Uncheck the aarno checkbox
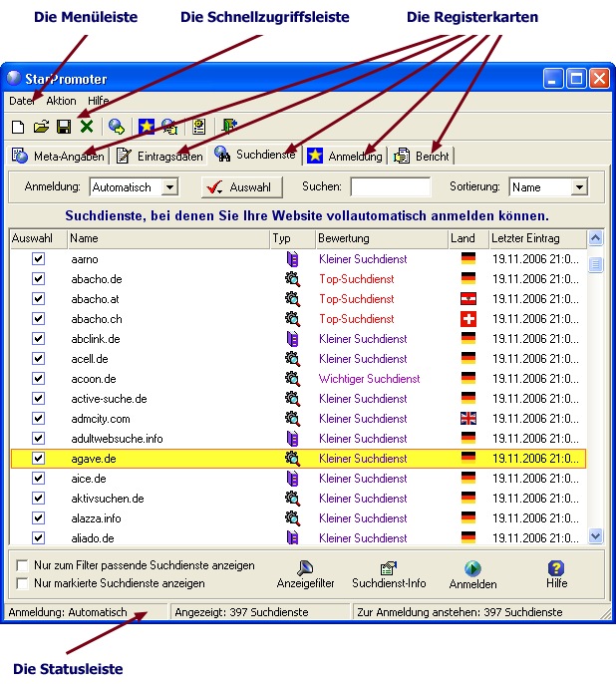This screenshot has height=684, width=616. [38, 258]
